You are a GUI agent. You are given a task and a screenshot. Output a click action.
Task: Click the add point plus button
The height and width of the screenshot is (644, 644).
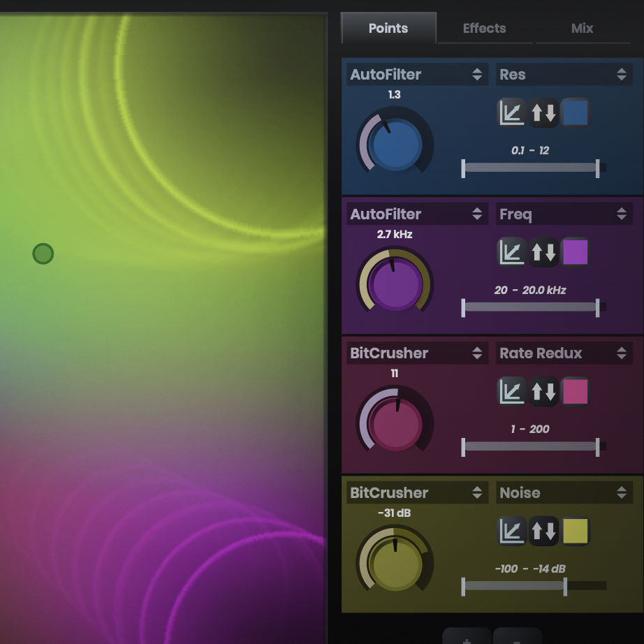pyautogui.click(x=467, y=636)
